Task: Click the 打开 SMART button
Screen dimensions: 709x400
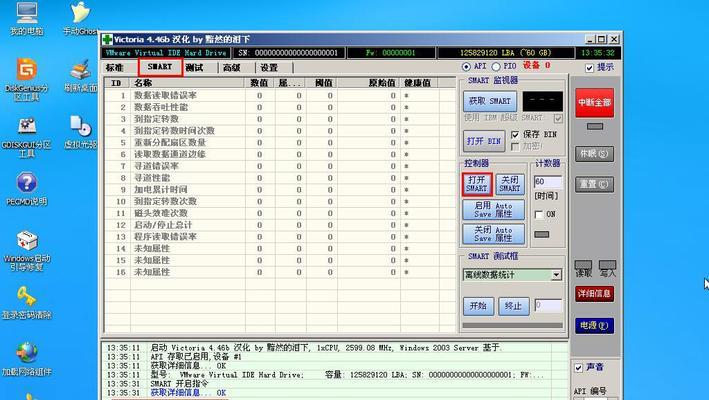Action: point(477,184)
